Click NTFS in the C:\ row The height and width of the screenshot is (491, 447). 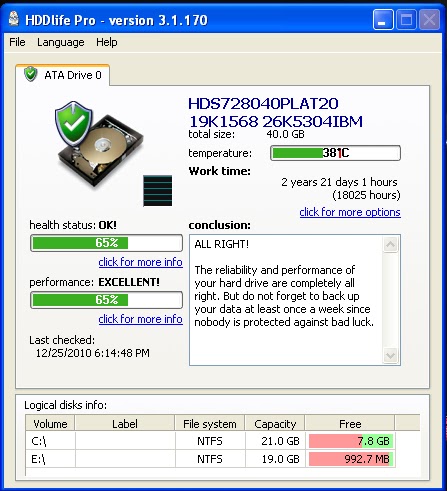(210, 441)
